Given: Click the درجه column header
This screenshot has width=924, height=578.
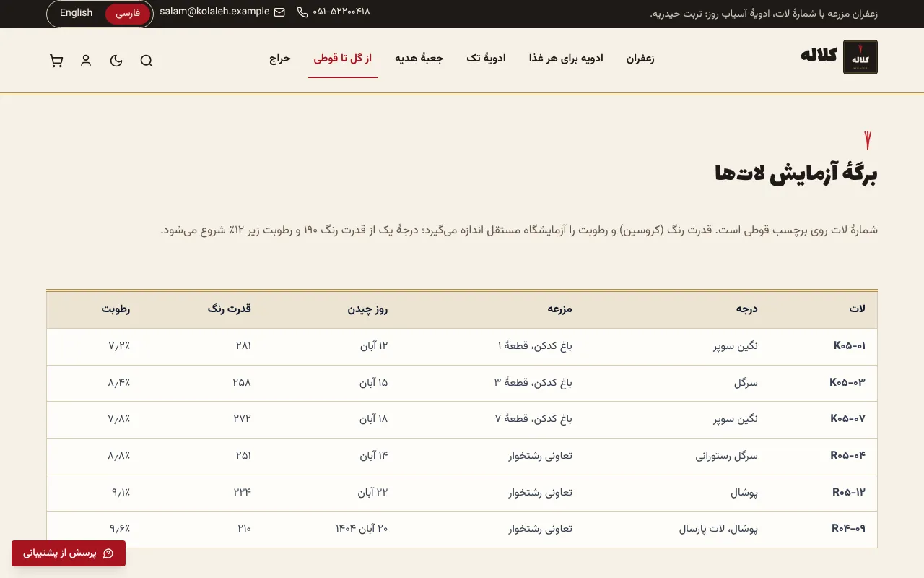Looking at the screenshot, I should coord(746,309).
